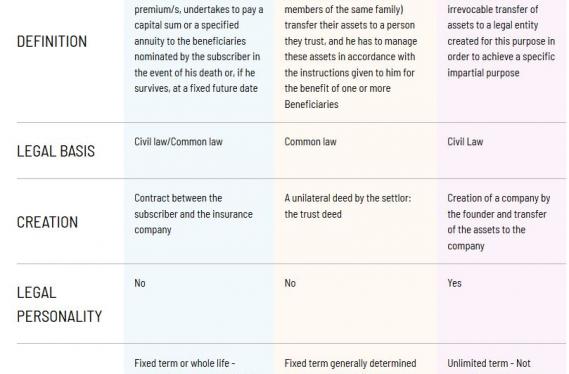
Task: Click definition text 'transfer their assets to a person'
Action: coord(349,25)
